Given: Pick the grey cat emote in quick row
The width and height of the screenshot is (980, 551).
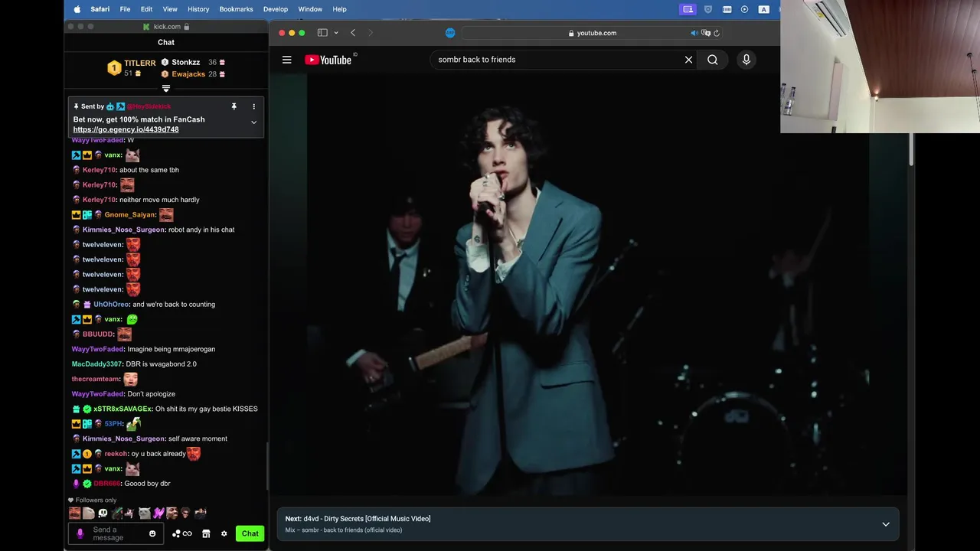Looking at the screenshot, I should click(x=145, y=514).
